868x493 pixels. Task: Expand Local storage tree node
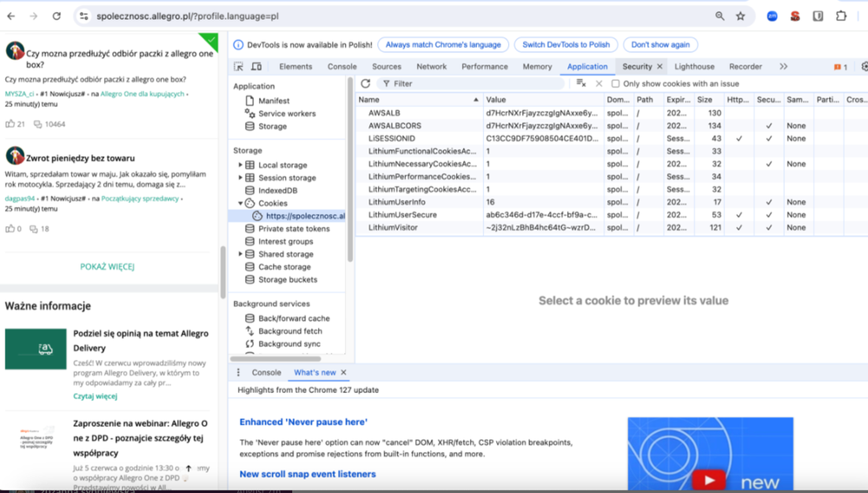click(x=241, y=164)
